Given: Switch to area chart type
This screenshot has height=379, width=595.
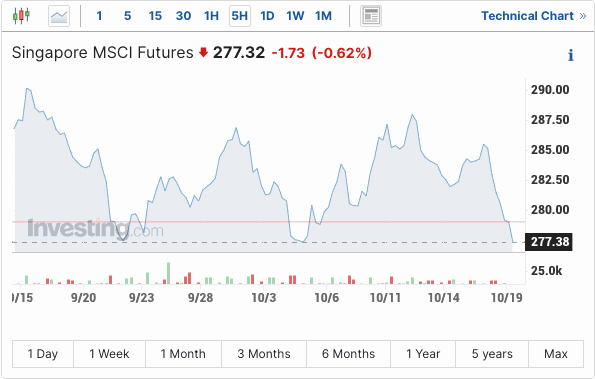Looking at the screenshot, I should pyautogui.click(x=59, y=16).
